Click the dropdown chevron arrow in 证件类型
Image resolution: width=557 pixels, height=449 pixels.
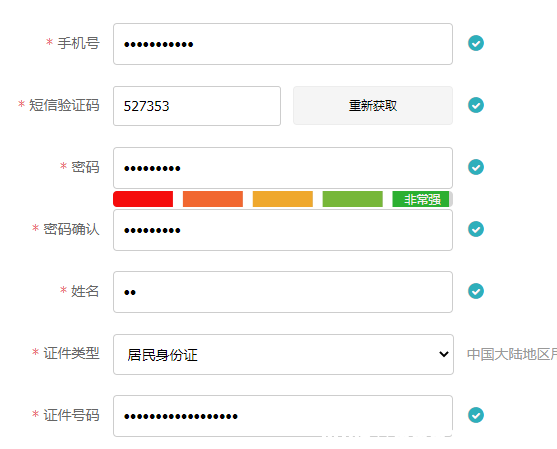pyautogui.click(x=443, y=354)
